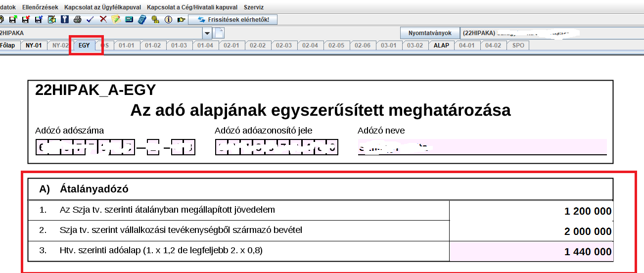Open the Szerviz menu
The height and width of the screenshot is (273, 644).
point(254,7)
